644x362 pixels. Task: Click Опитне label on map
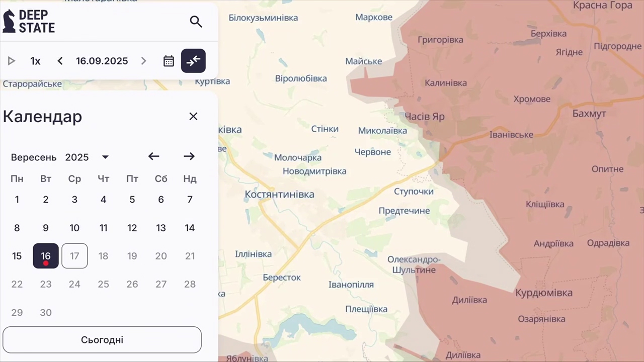[607, 169]
